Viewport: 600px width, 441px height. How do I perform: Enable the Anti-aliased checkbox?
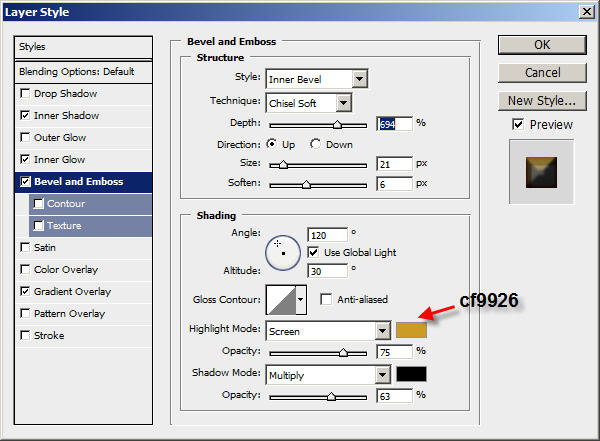[326, 299]
